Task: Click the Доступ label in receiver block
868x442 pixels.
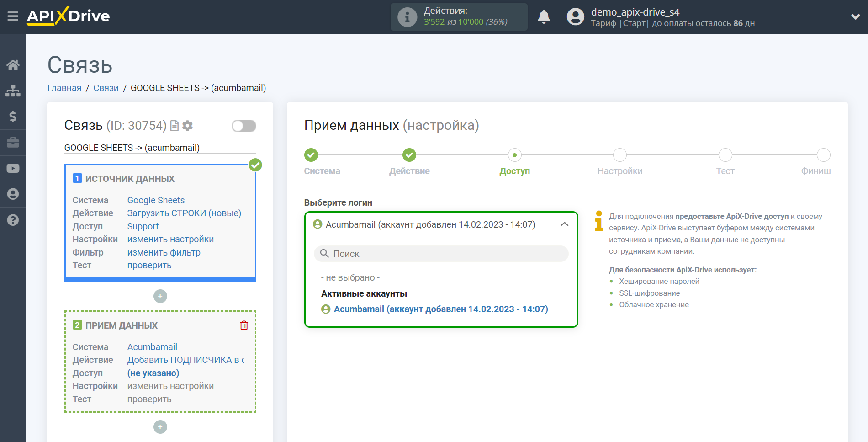Action: 88,373
